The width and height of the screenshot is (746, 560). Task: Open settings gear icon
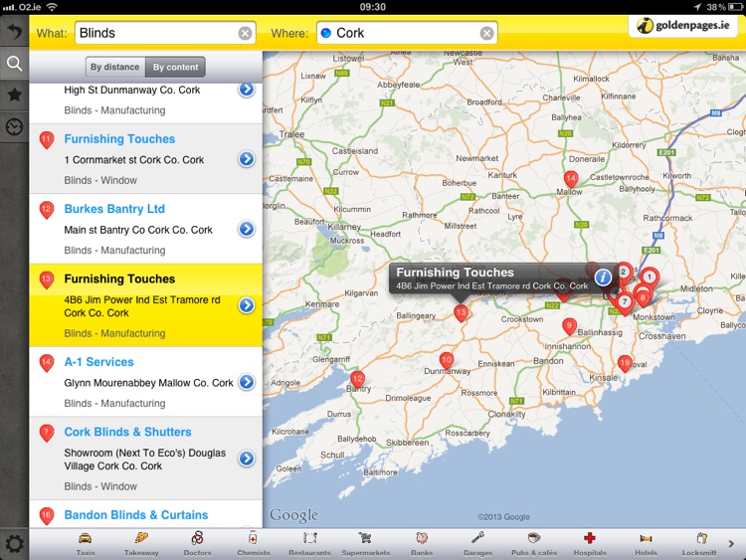coord(14,543)
